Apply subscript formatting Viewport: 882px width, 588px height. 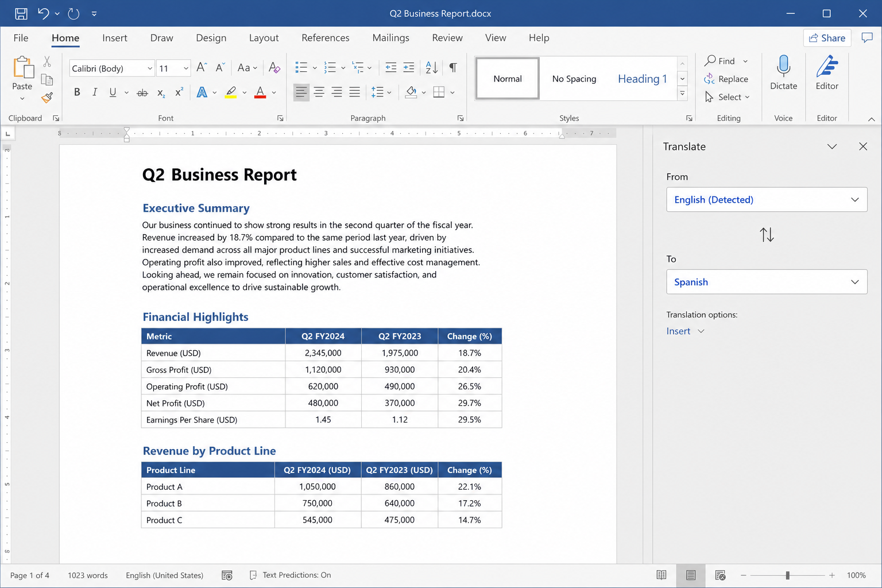(x=161, y=92)
